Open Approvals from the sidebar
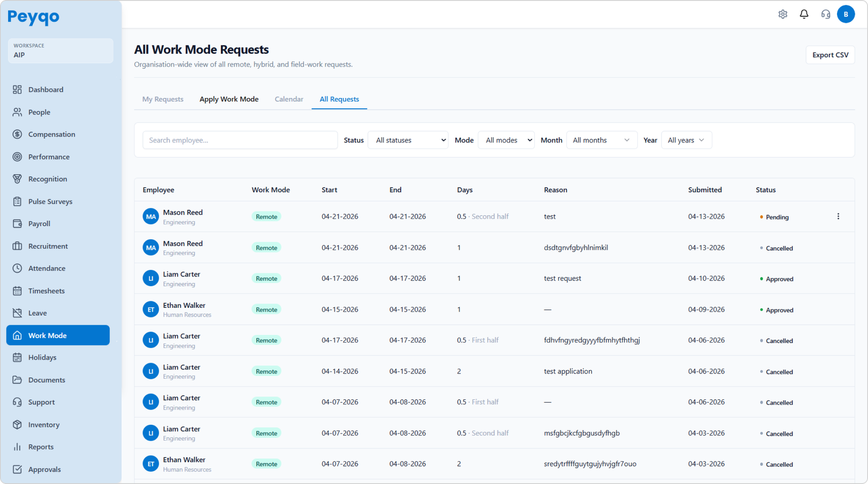This screenshot has height=484, width=868. (58, 469)
